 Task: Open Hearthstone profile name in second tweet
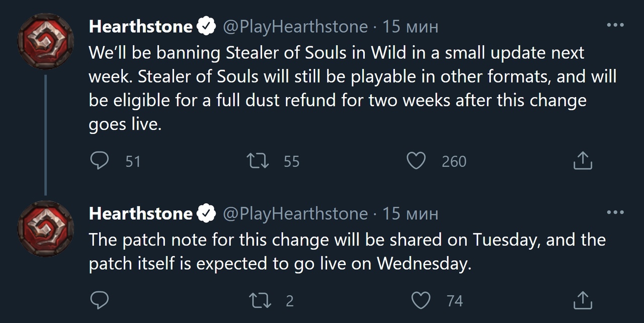140,214
